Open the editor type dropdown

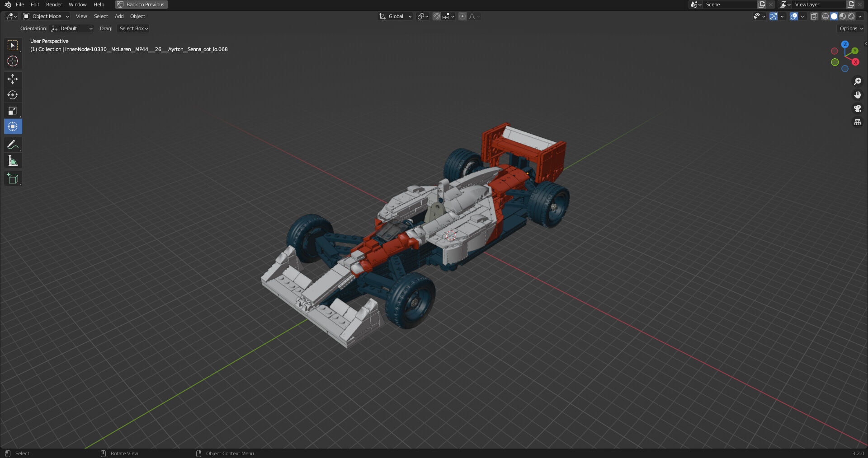point(11,16)
